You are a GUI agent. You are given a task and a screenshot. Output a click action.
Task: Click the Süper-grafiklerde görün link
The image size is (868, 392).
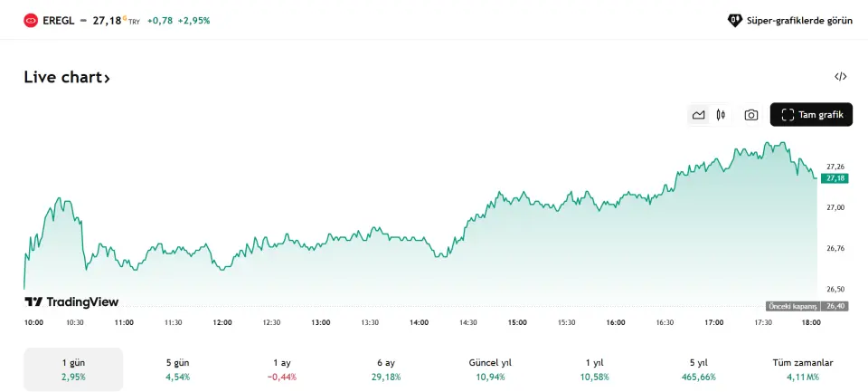790,20
